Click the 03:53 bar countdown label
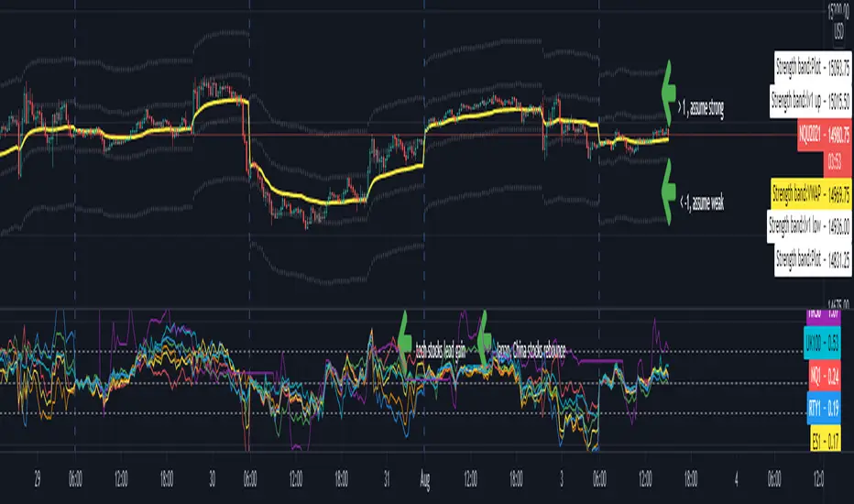 pos(837,163)
